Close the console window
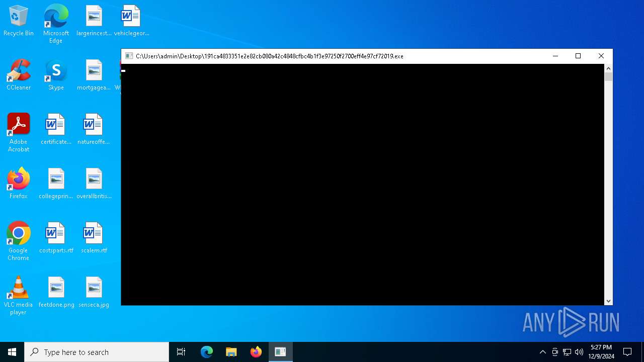 click(601, 56)
